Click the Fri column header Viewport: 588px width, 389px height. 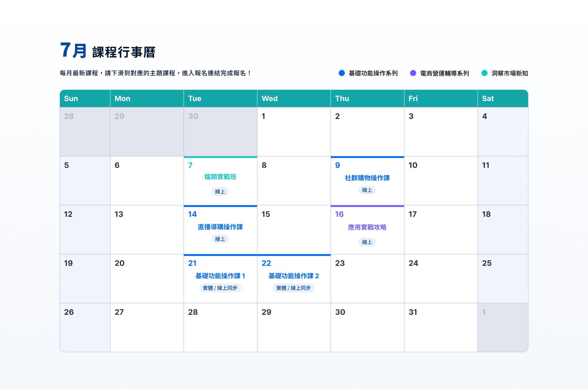click(441, 99)
